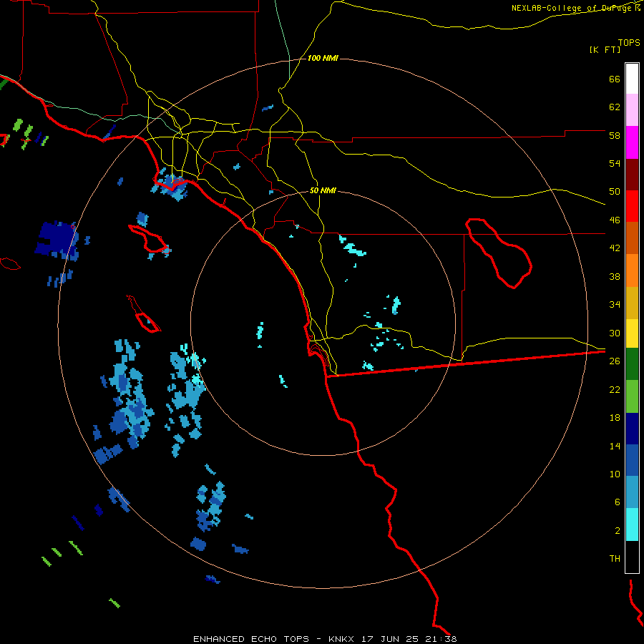The width and height of the screenshot is (644, 644).
Task: Click the white swatch in the tops legend
Action: [632, 79]
